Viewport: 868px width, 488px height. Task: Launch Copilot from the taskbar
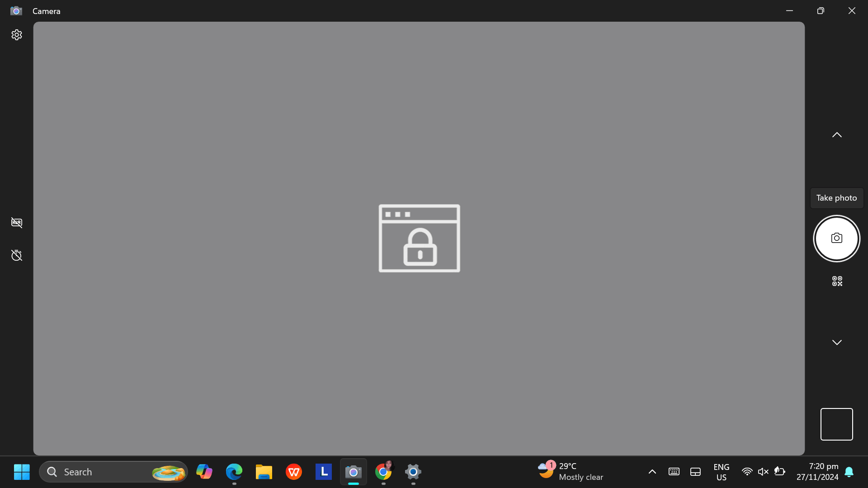[204, 472]
